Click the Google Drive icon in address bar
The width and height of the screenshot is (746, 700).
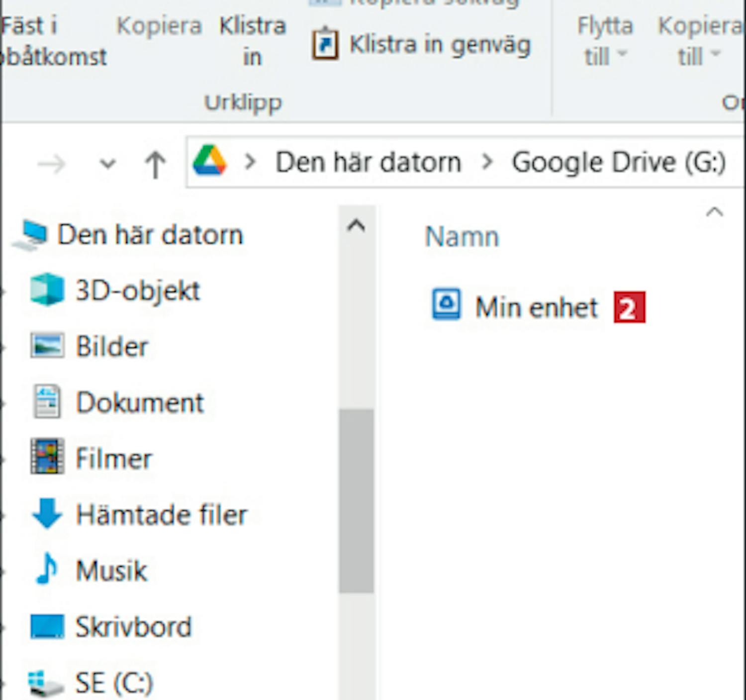[x=209, y=161]
